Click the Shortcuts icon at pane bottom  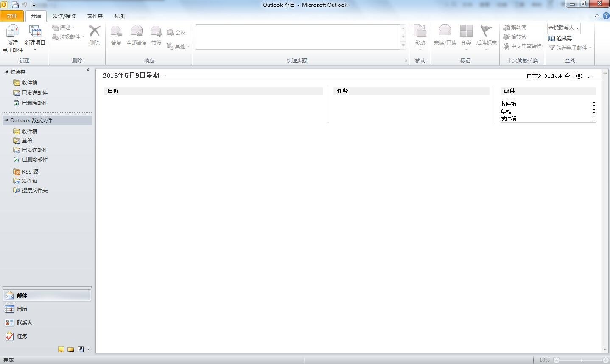tap(80, 349)
